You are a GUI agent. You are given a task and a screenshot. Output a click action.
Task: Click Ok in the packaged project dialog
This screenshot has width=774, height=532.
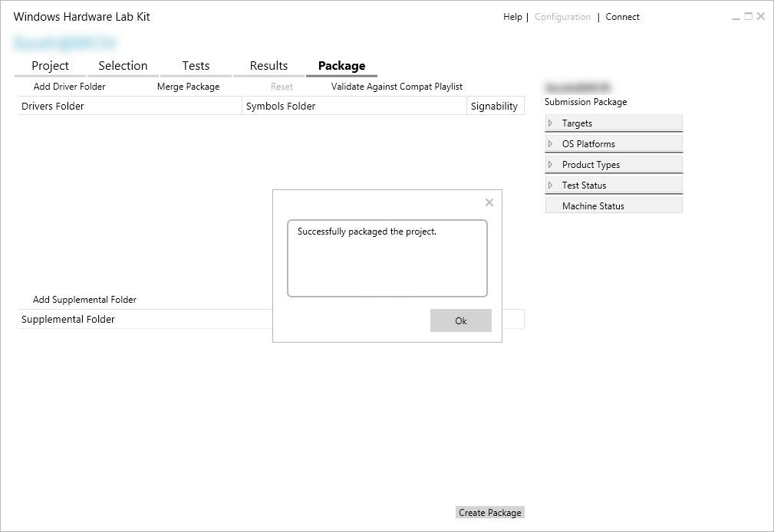[x=460, y=320]
